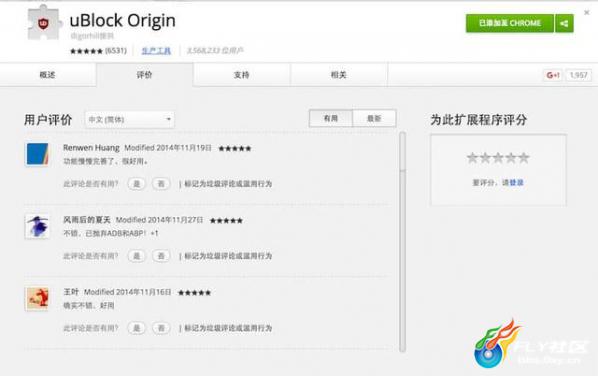The width and height of the screenshot is (598, 376).
Task: Open Renwen Huang's avatar thumbnail
Action: coord(37,154)
